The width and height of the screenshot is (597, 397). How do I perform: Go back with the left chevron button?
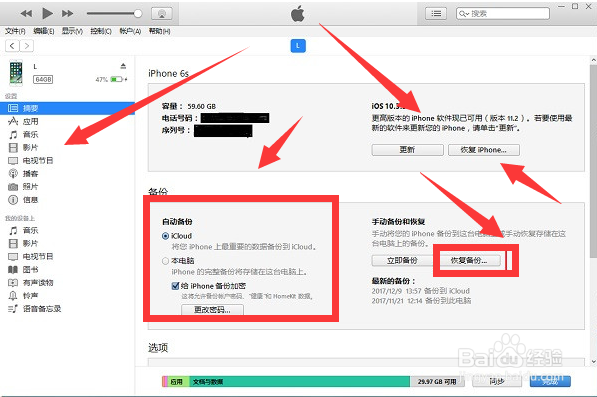[12, 46]
